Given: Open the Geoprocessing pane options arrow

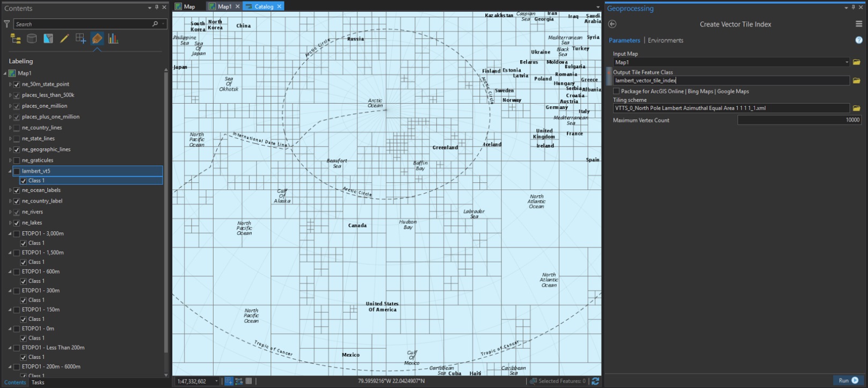Looking at the screenshot, I should pyautogui.click(x=847, y=8).
